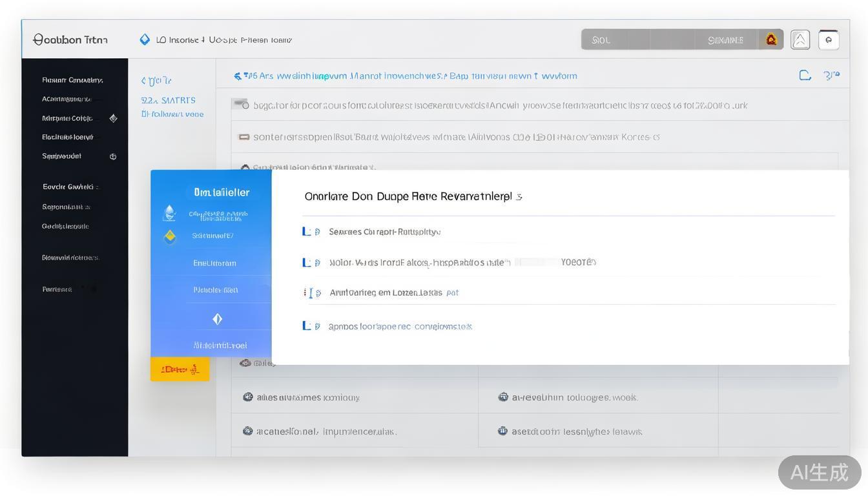Click the square icon button at top-right corner
This screenshot has width=868, height=496.
[829, 40]
